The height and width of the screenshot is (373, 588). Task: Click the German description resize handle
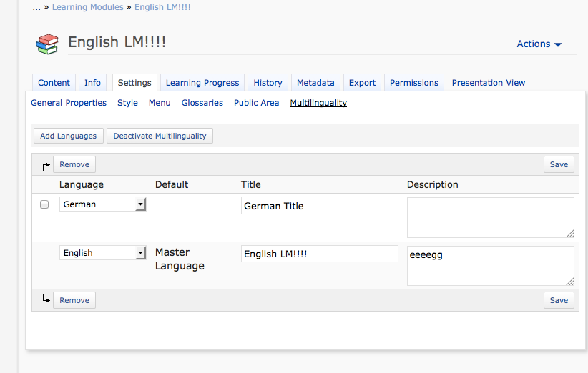click(x=570, y=234)
